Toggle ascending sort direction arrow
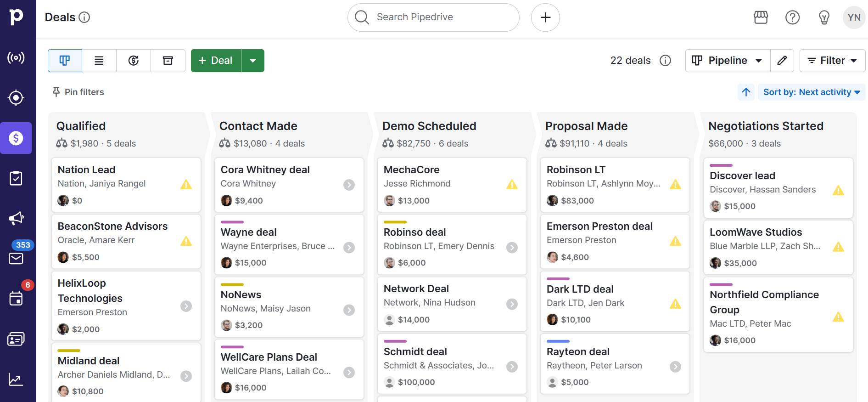The image size is (868, 402). pyautogui.click(x=746, y=92)
